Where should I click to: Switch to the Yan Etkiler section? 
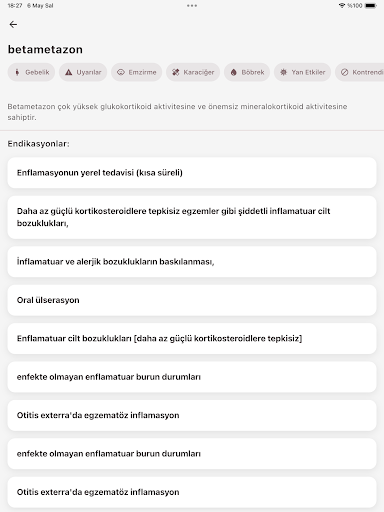tap(302, 72)
